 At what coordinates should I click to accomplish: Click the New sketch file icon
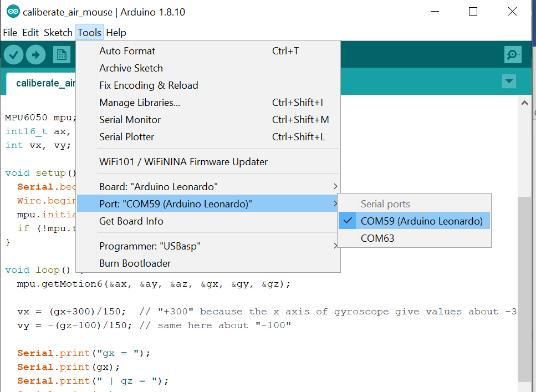click(62, 55)
